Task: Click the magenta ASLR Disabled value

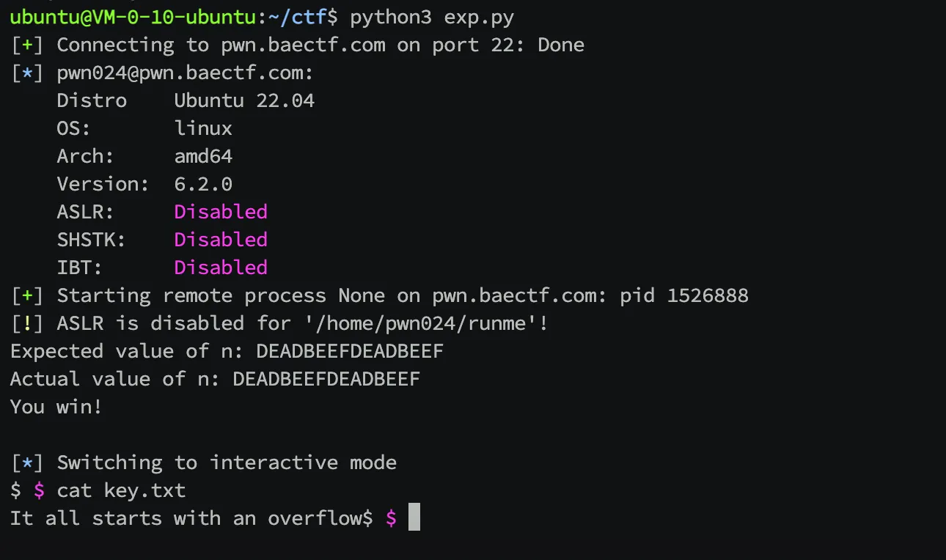Action: point(221,212)
